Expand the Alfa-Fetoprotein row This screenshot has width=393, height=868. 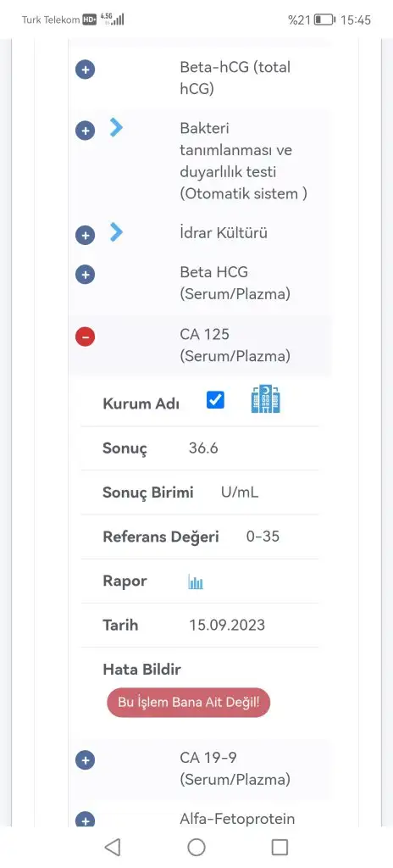point(86,820)
